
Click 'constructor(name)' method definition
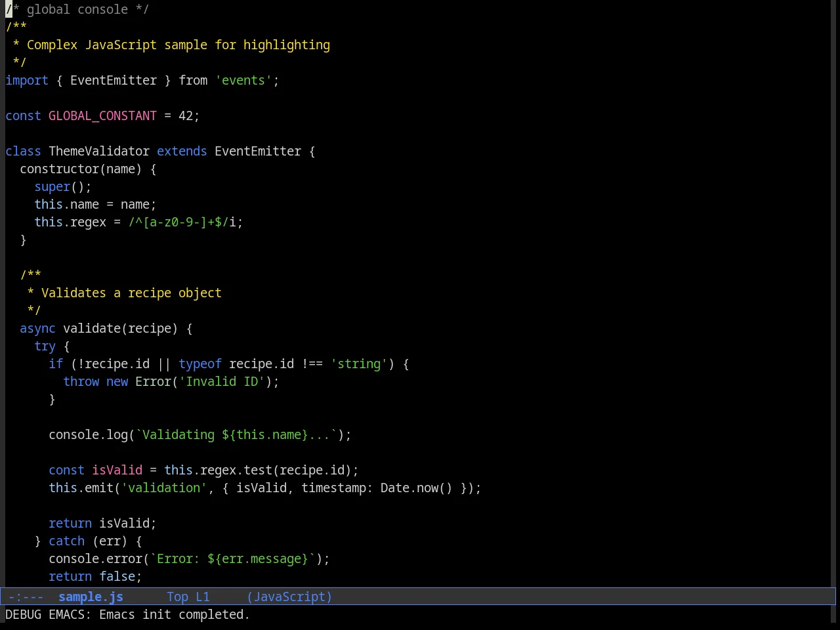pos(81,169)
